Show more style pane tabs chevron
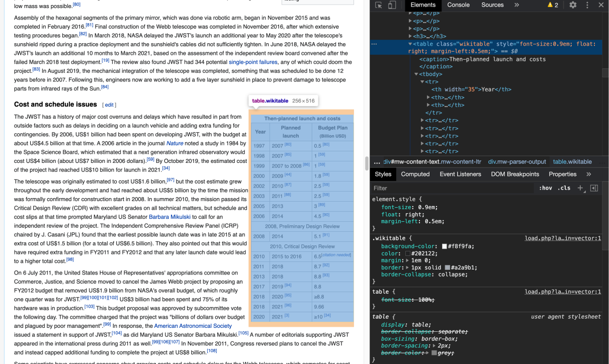 [589, 174]
